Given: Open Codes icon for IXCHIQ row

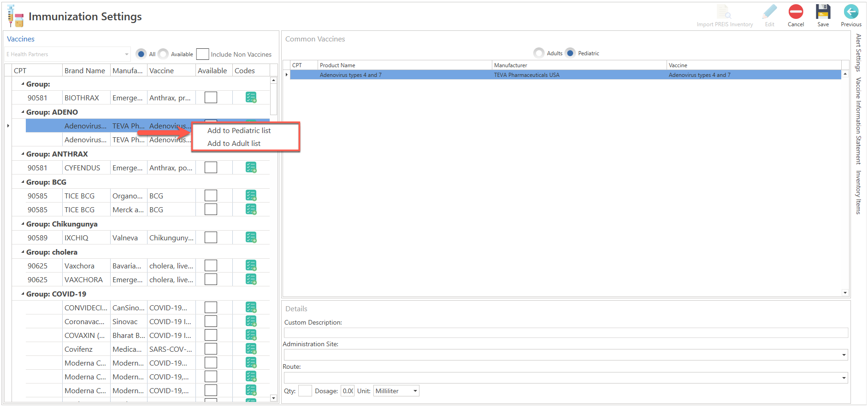Looking at the screenshot, I should pos(251,238).
